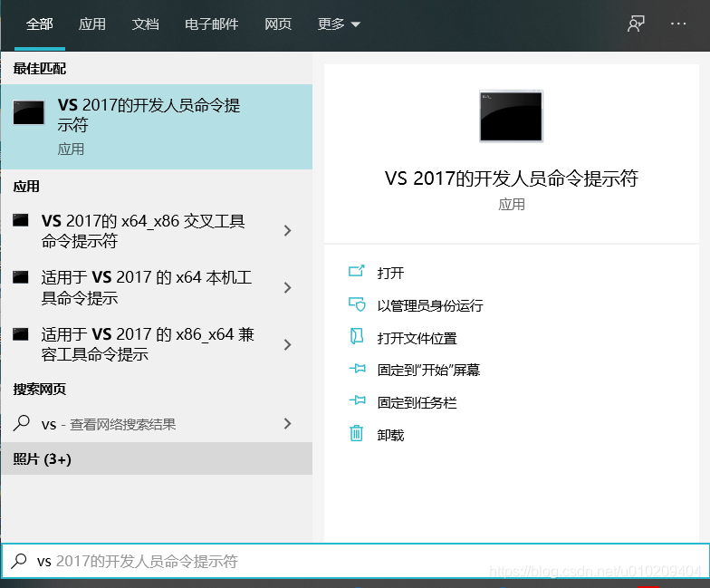
Task: Click command prompt icon in best match
Action: (29, 112)
